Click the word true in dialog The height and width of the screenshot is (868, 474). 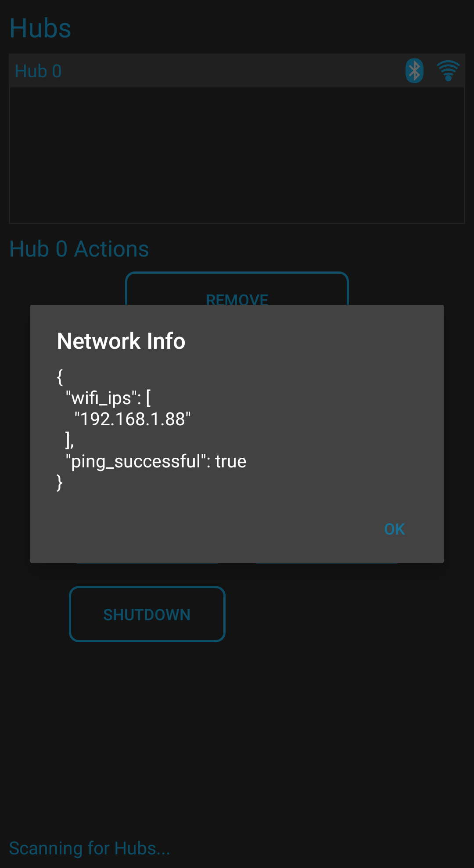231,462
